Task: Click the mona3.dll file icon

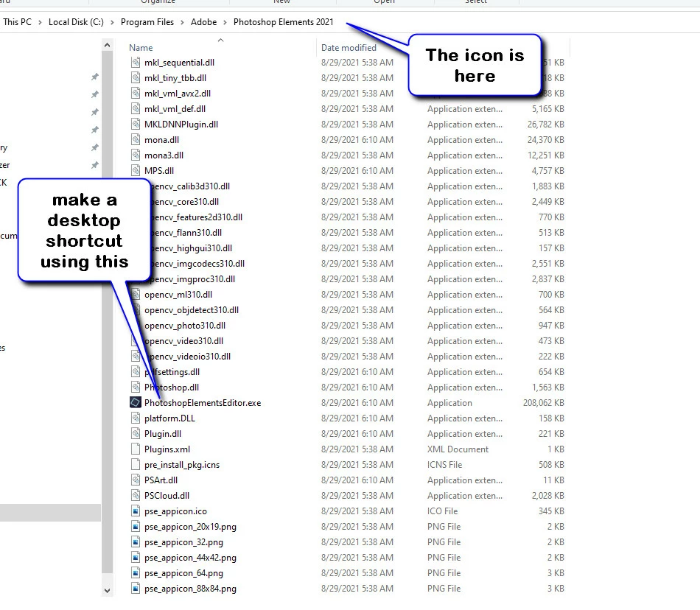Action: point(136,155)
